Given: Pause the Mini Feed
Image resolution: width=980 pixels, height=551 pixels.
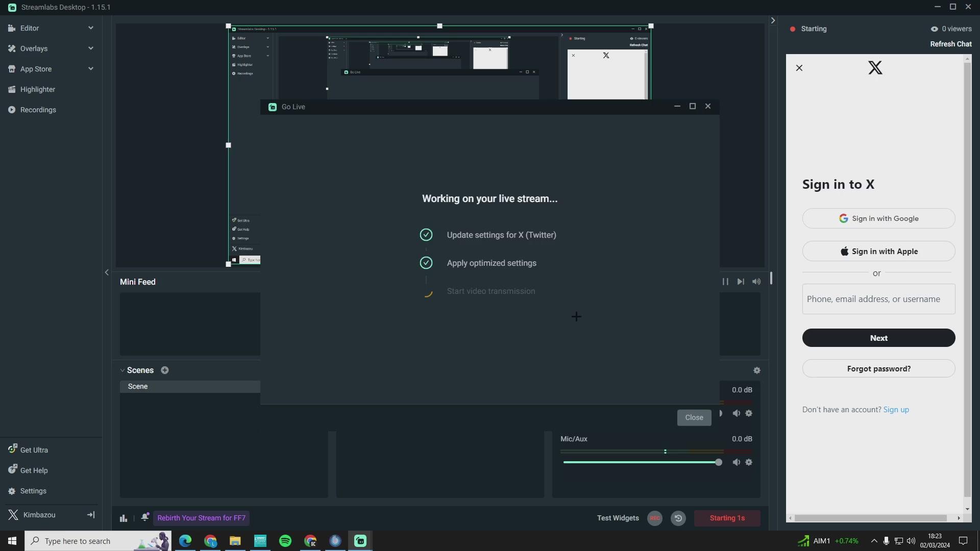Looking at the screenshot, I should [725, 282].
